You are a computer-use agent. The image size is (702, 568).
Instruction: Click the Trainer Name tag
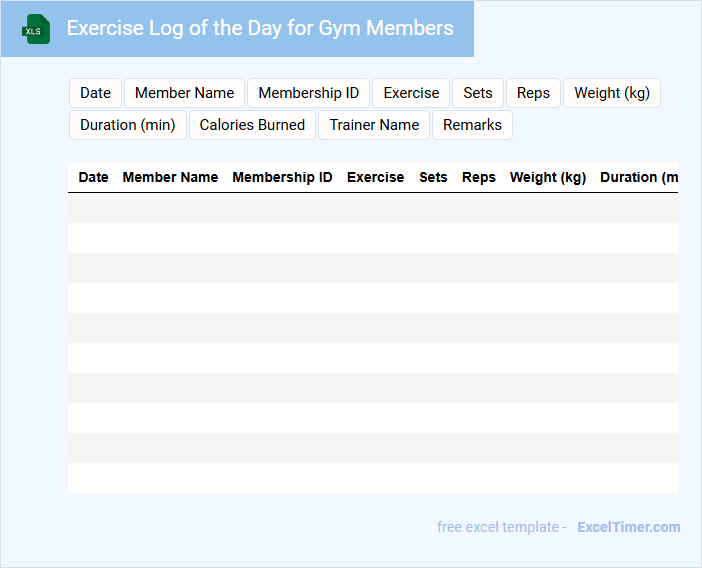tap(374, 125)
